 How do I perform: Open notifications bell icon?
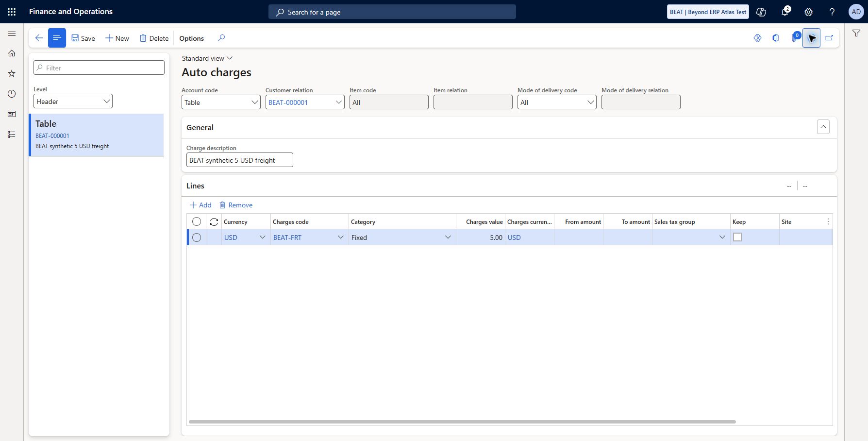(x=785, y=12)
